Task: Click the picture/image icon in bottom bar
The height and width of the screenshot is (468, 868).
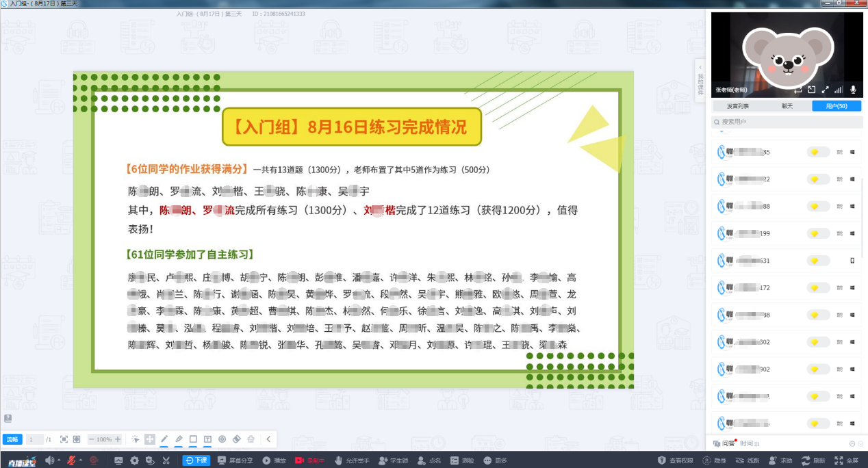Action: [x=118, y=460]
